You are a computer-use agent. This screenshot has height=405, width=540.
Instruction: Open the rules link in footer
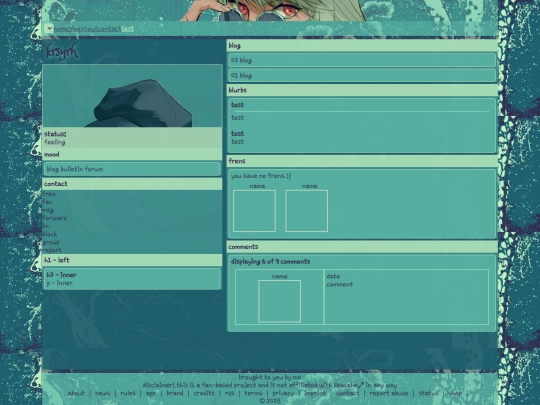[128, 393]
